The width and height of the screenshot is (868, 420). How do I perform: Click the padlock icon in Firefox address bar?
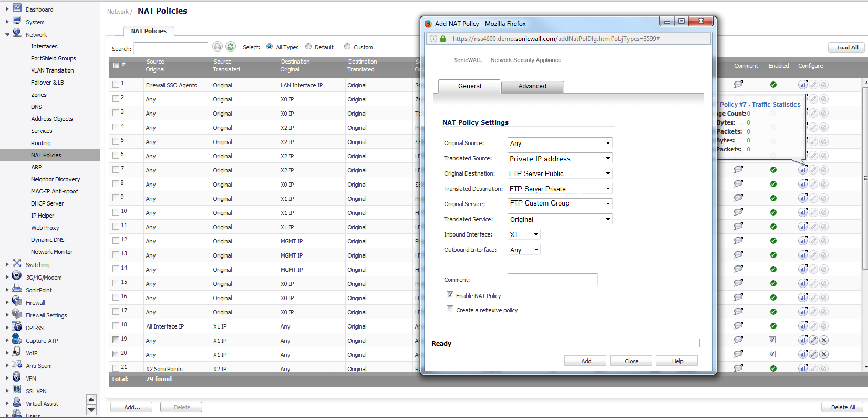(x=443, y=38)
